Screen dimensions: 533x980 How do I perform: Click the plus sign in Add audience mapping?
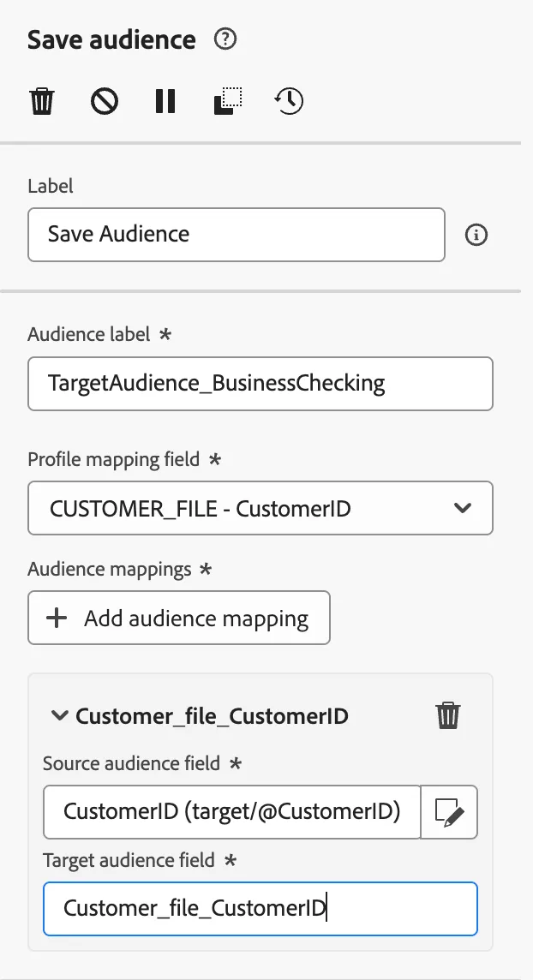pos(57,618)
